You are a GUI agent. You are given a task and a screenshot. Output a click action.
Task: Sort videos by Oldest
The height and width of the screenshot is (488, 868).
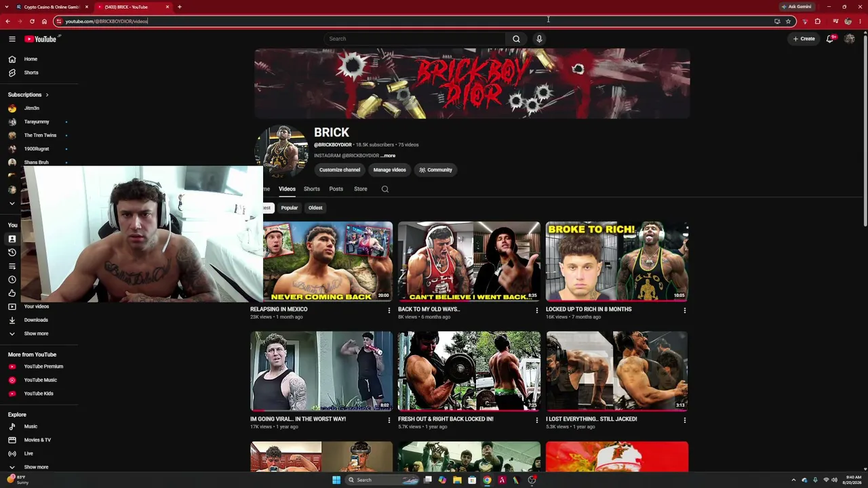pyautogui.click(x=315, y=208)
